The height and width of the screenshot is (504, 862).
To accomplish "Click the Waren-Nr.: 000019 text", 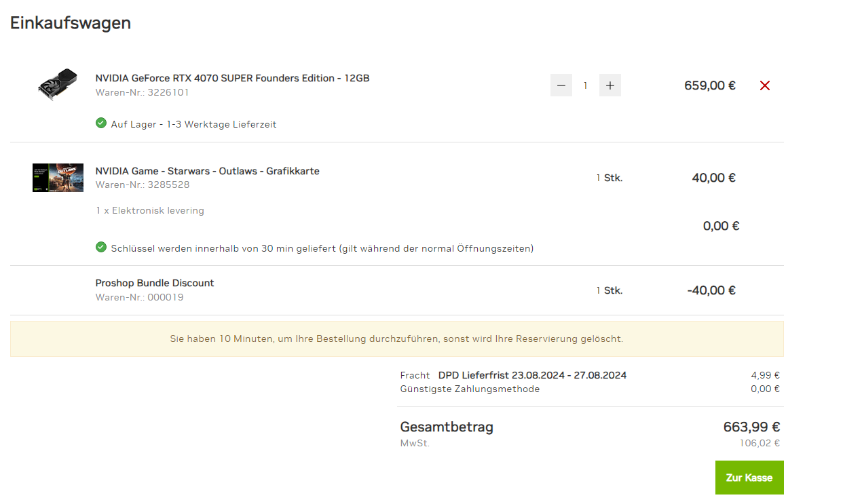I will [140, 297].
